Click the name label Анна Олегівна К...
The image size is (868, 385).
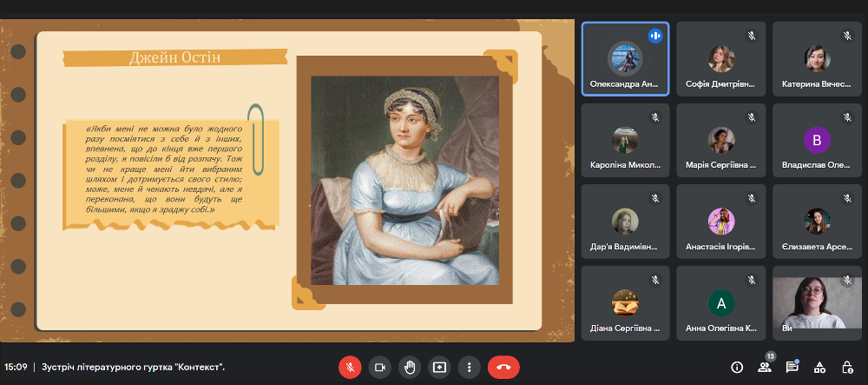pyautogui.click(x=720, y=328)
